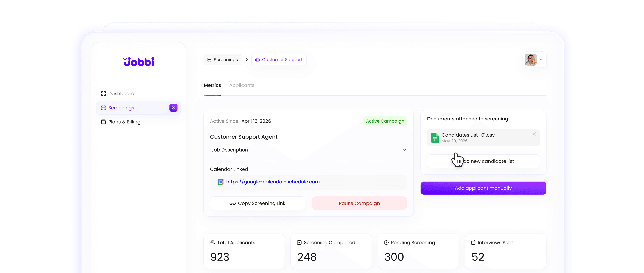The height and width of the screenshot is (273, 644).
Task: Click the Interviews Sent value 52
Action: click(478, 257)
